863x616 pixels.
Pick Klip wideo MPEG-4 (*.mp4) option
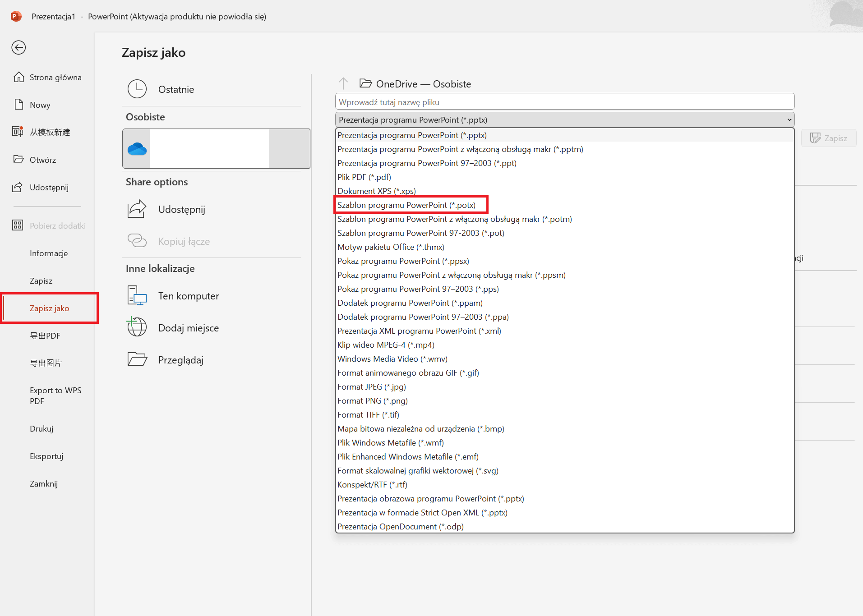pos(386,345)
